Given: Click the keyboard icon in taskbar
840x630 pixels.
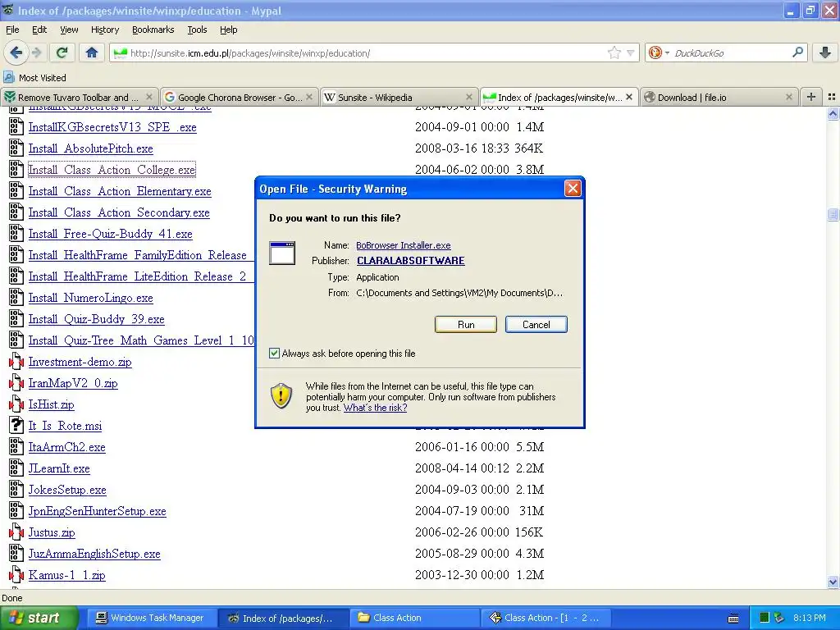Looking at the screenshot, I should point(733,619).
